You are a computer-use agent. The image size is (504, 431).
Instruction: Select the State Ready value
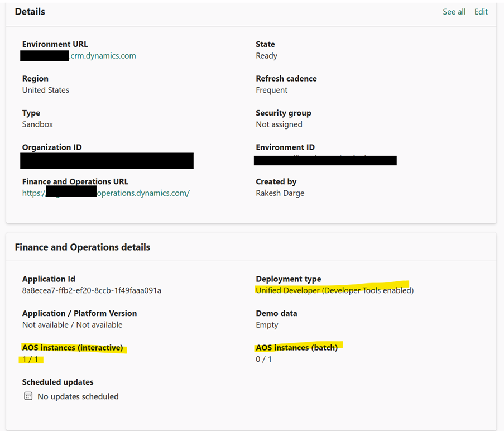pyautogui.click(x=266, y=56)
